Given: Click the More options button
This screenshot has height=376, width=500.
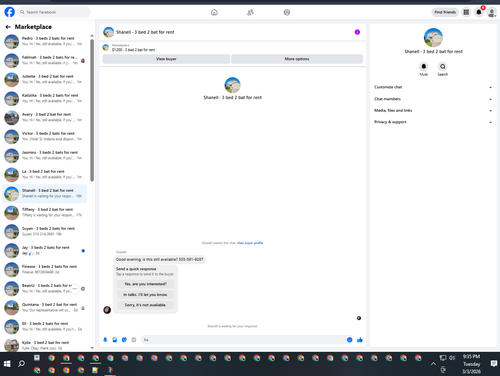Looking at the screenshot, I should click(297, 59).
